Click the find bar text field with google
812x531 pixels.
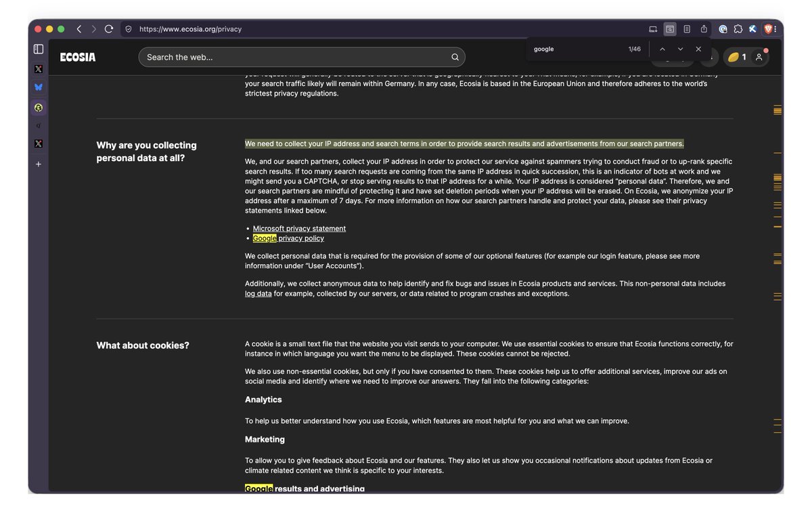click(x=577, y=49)
